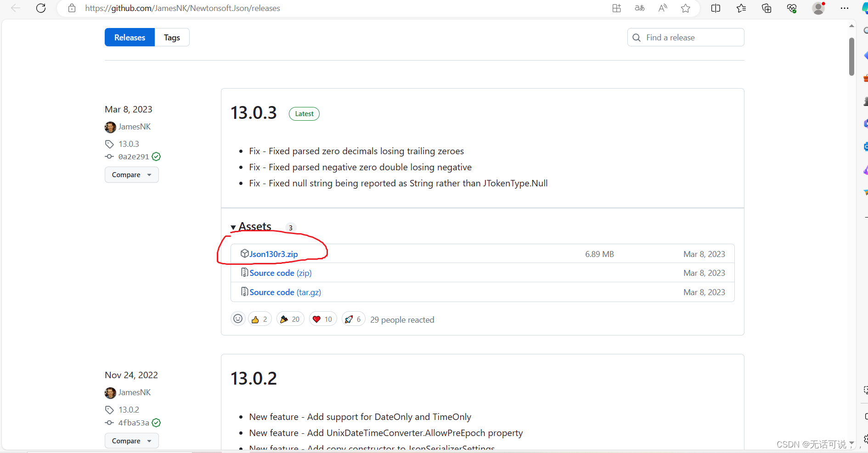Click the browser address bar URL
868x453 pixels.
click(x=182, y=8)
